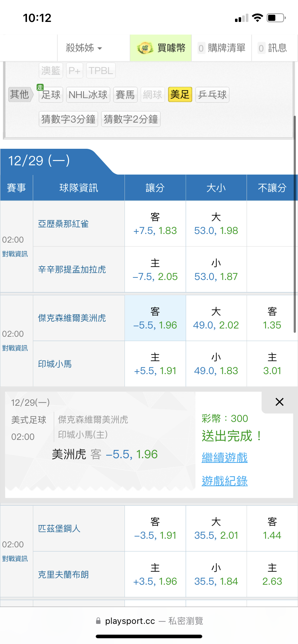Open the 購牌清單 cart counter
298x644 pixels.
(x=222, y=48)
